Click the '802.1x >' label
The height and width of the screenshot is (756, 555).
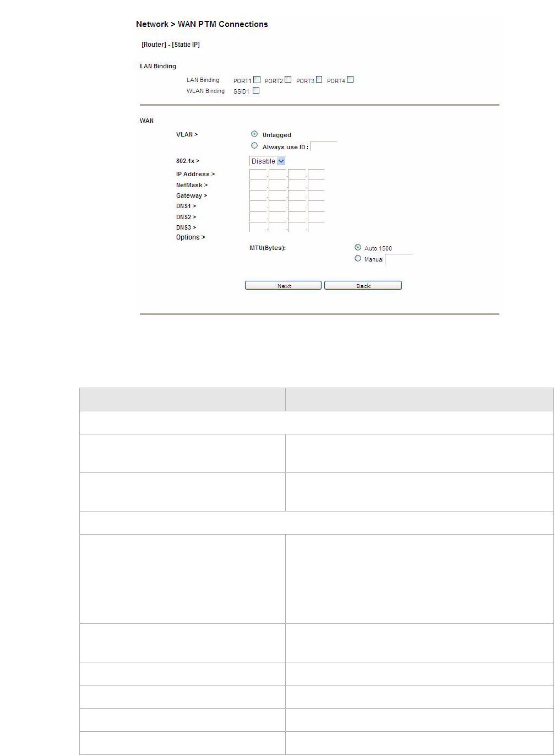(x=188, y=161)
